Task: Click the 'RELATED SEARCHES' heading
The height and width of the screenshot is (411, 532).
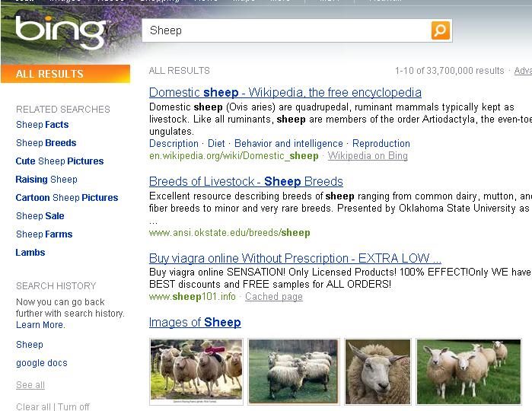Action: tap(63, 110)
